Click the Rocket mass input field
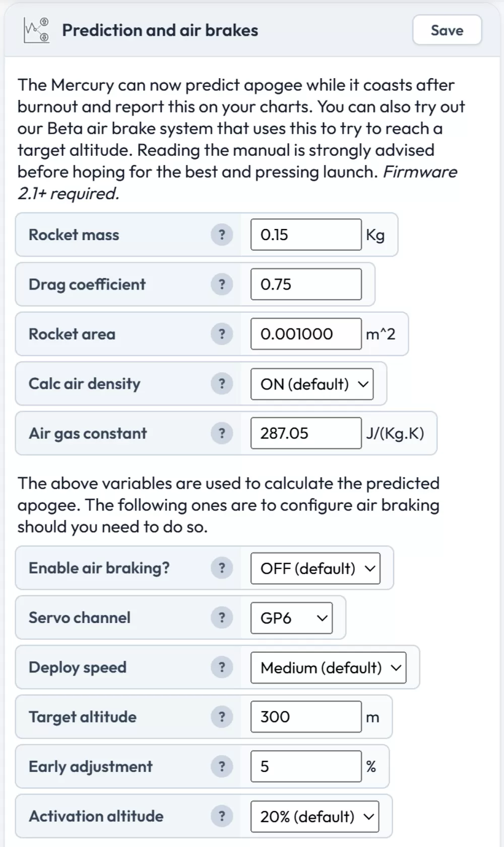This screenshot has height=847, width=504. tap(306, 235)
